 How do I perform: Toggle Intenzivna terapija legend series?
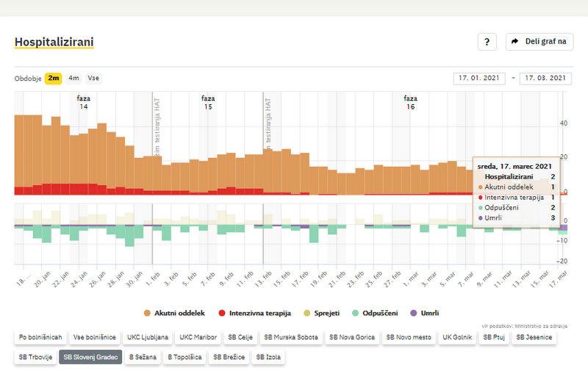[x=255, y=313]
